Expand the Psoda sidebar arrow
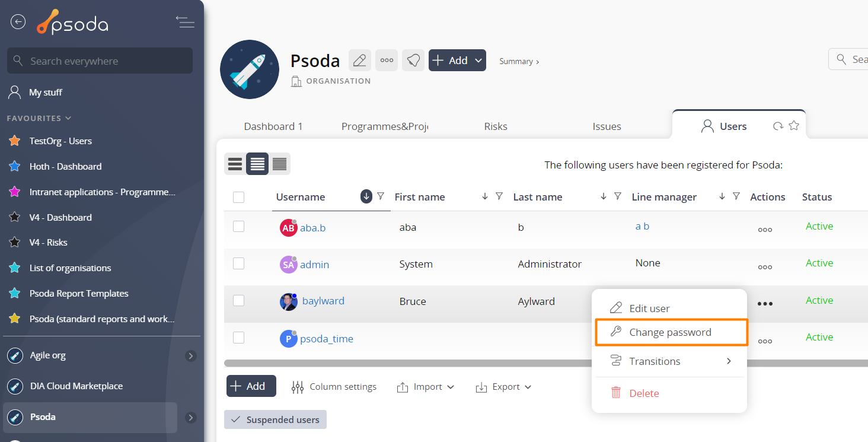 click(190, 418)
